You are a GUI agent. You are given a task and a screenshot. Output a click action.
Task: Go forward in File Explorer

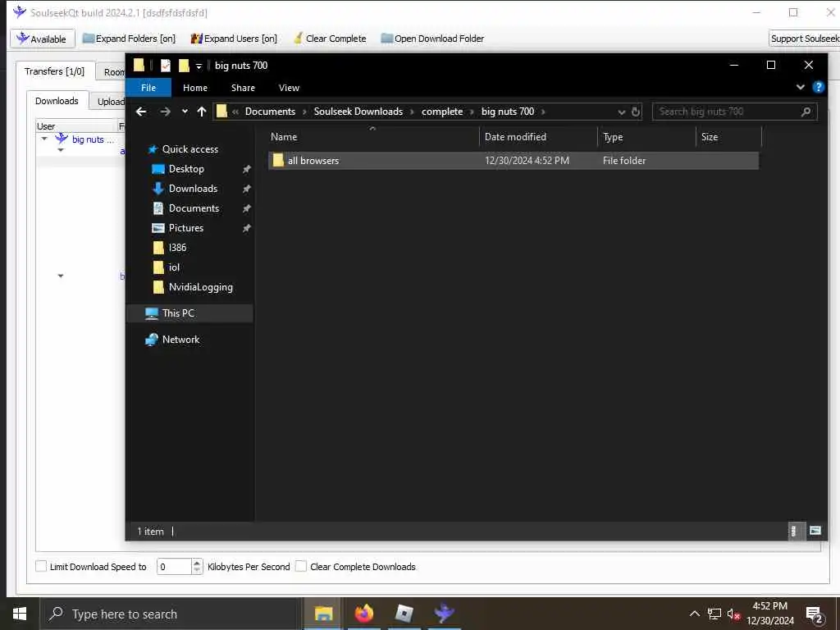(165, 112)
